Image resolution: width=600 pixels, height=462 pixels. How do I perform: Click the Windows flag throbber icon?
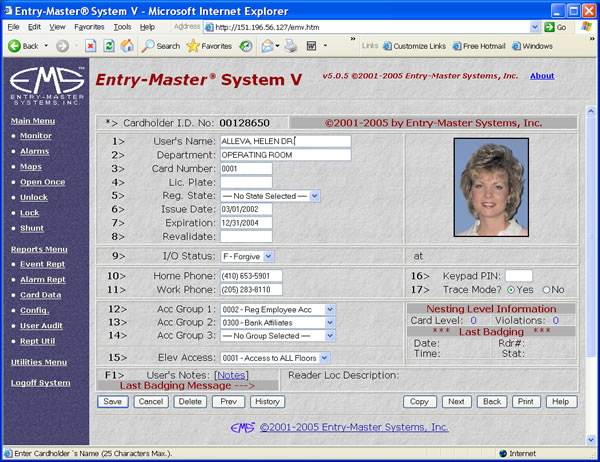(587, 27)
